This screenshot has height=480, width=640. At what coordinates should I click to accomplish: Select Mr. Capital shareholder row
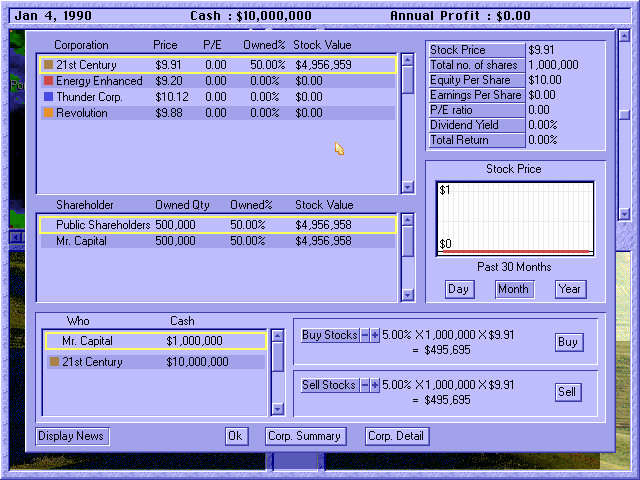pos(218,241)
